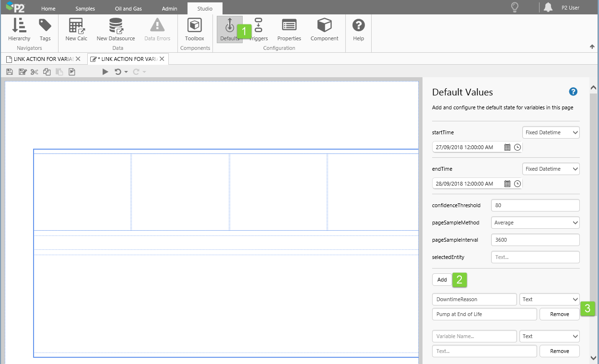Click the confidenceThreshold input field
Image resolution: width=599 pixels, height=364 pixels.
pos(535,205)
